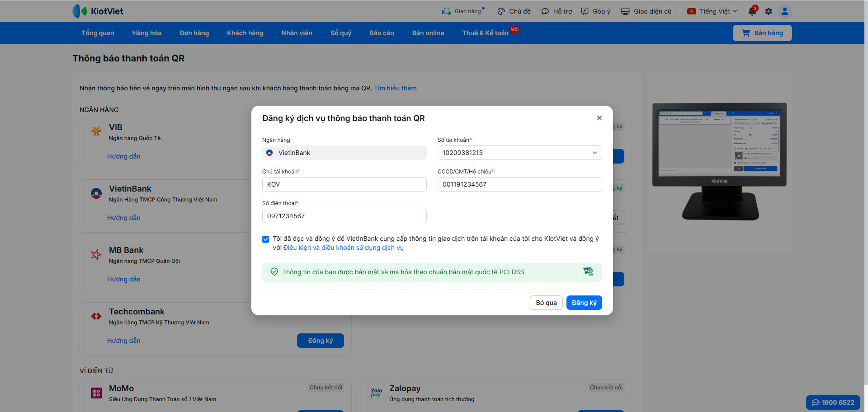The image size is (868, 412).
Task: Edit the Số điện thoại field
Action: (344, 216)
